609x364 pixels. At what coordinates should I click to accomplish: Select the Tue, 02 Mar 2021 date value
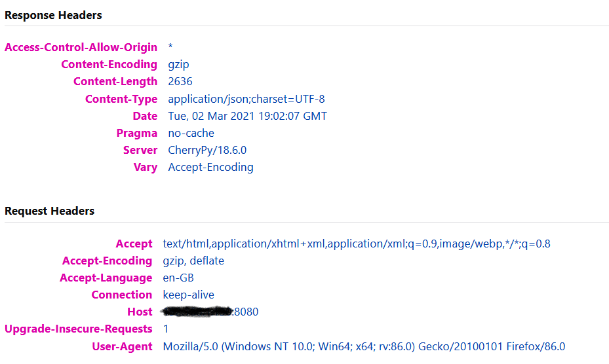(247, 116)
